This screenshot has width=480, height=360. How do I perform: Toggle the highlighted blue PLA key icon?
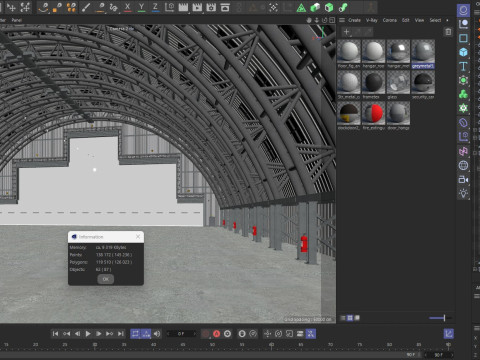click(311, 334)
